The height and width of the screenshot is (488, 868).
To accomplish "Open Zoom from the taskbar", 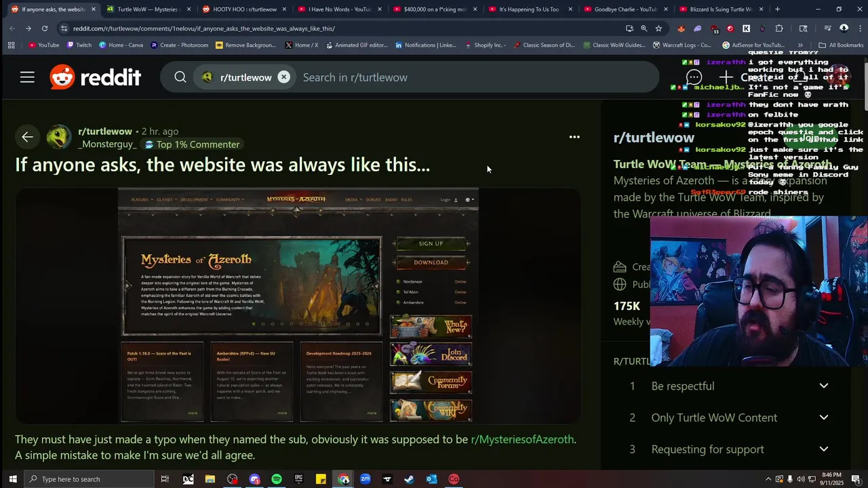I will click(365, 479).
